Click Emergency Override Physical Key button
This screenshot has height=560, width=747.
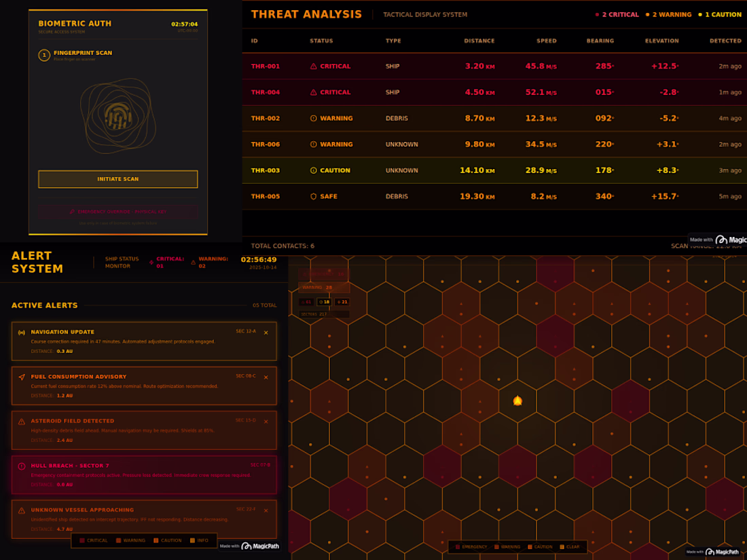pos(117,211)
